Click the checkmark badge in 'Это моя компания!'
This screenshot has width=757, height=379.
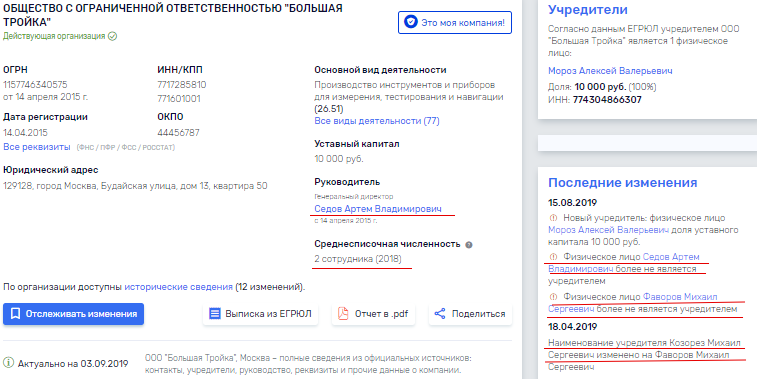tap(410, 22)
